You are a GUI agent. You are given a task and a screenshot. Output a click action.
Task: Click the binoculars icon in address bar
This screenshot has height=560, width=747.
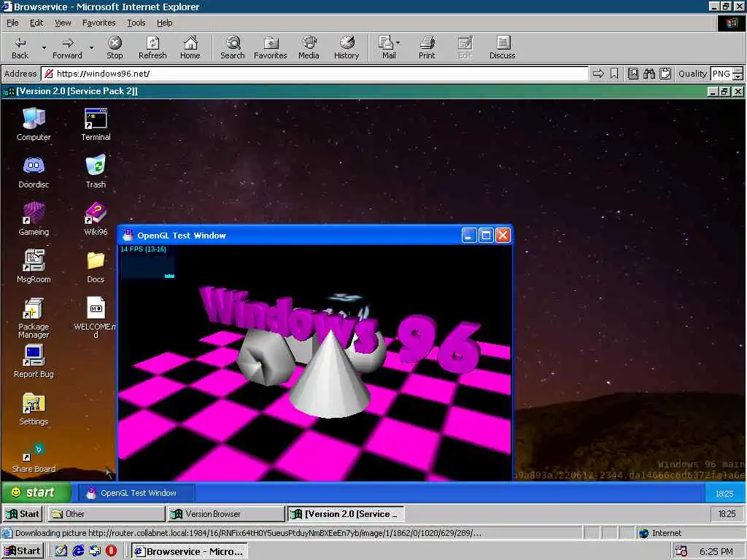pos(649,74)
